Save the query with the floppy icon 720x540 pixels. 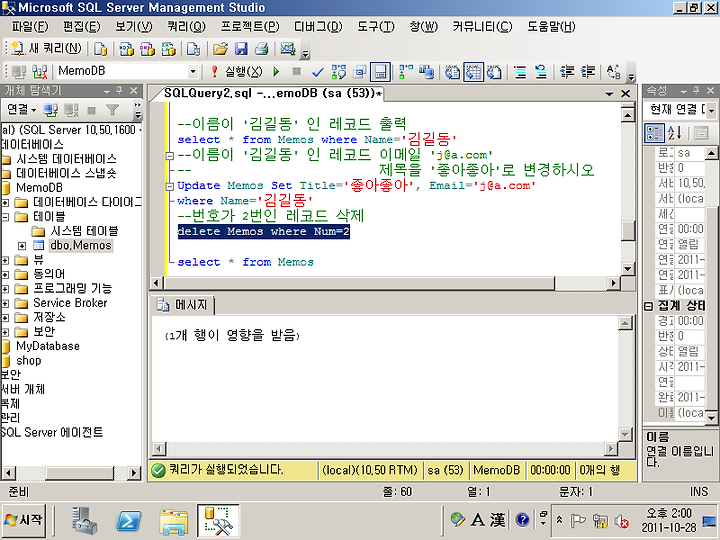241,49
